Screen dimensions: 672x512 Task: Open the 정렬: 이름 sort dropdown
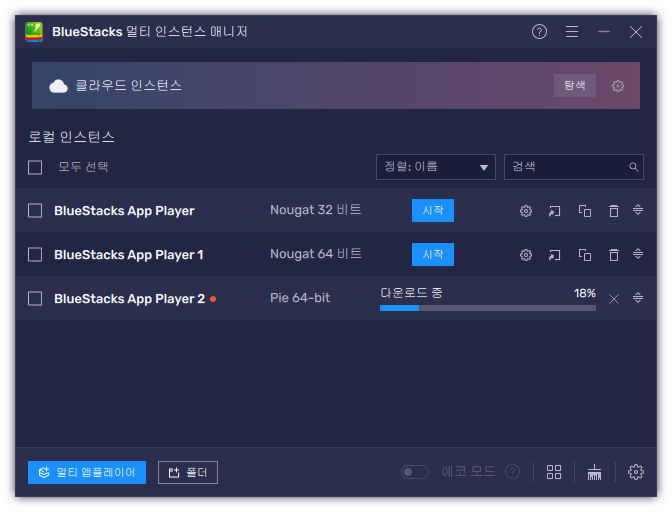435,167
